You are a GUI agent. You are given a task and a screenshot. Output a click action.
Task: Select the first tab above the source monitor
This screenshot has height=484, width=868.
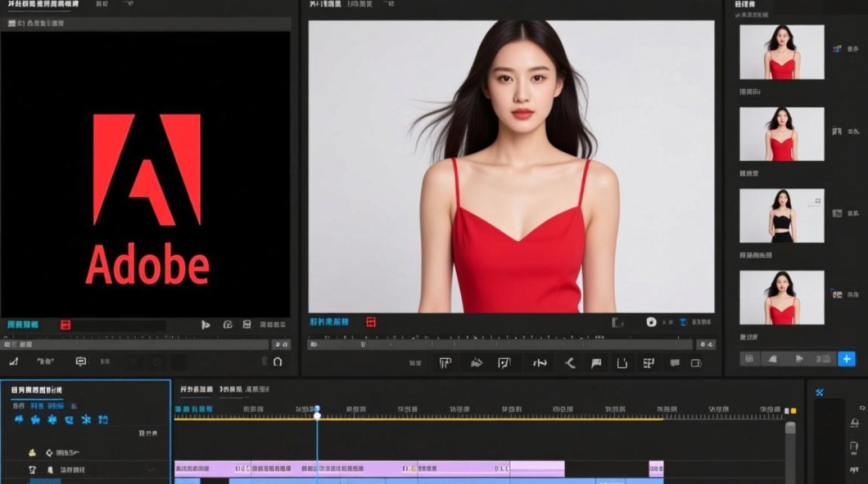coord(43,5)
